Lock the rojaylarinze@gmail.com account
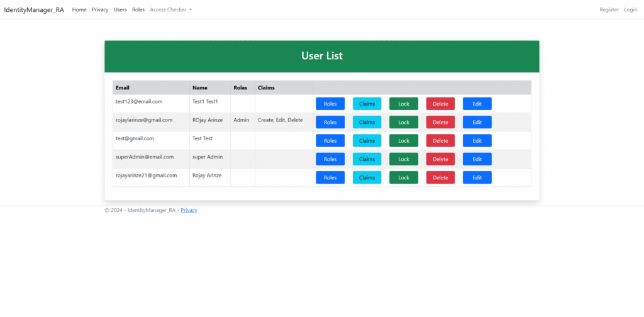This screenshot has width=644, height=317. click(404, 122)
